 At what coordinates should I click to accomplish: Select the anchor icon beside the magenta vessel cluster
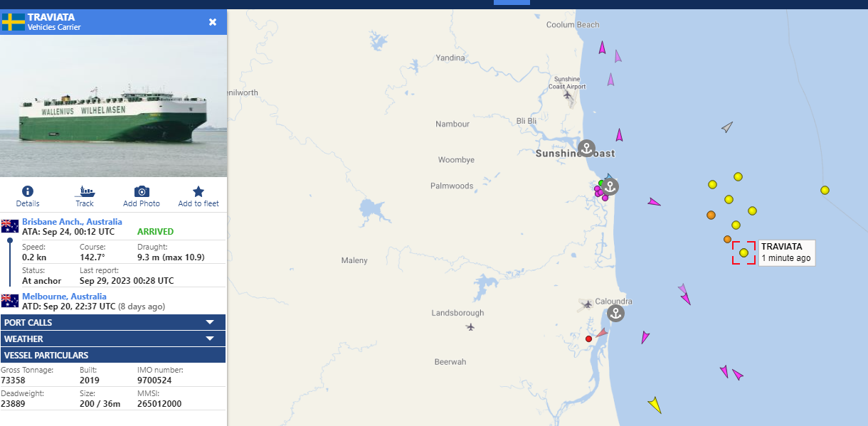tap(610, 187)
